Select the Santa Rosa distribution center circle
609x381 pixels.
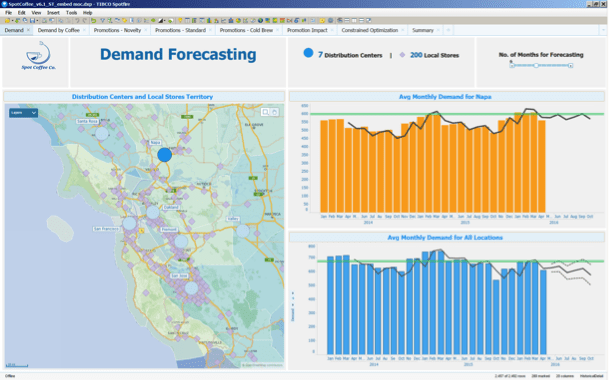102,134
